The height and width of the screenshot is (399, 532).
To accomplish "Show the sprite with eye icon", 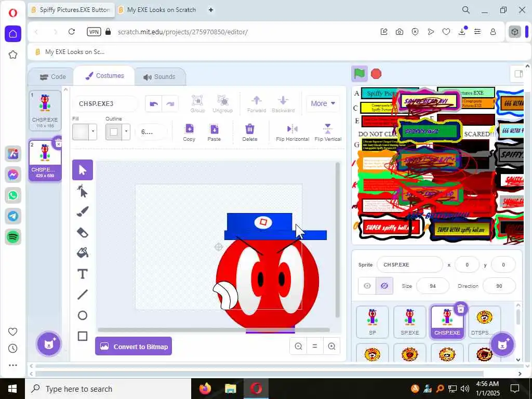I will [367, 286].
